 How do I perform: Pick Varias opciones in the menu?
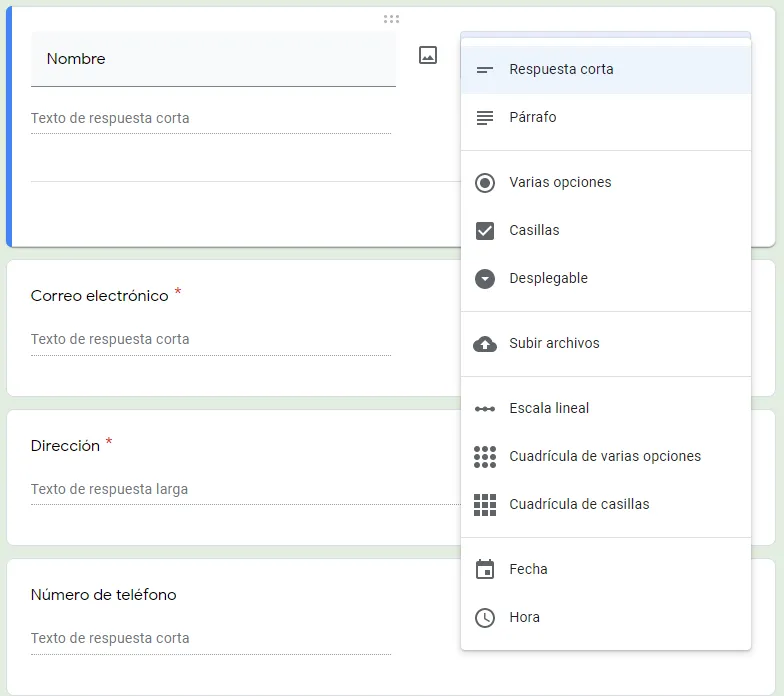(606, 182)
